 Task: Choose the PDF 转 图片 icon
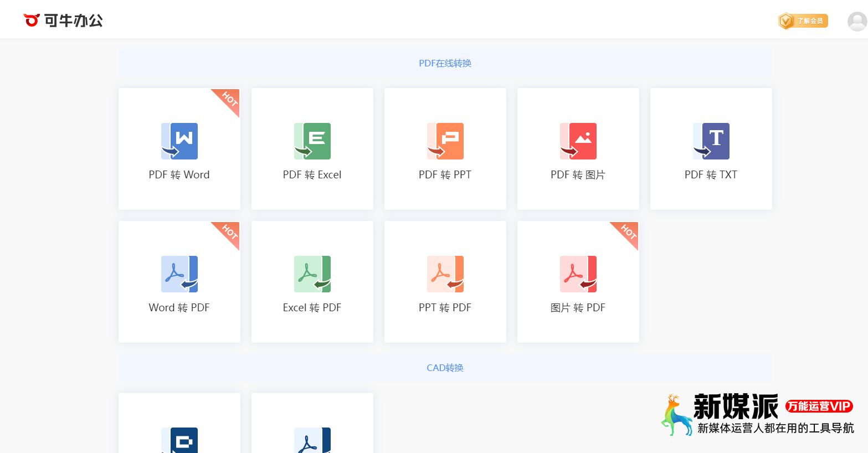click(x=578, y=141)
